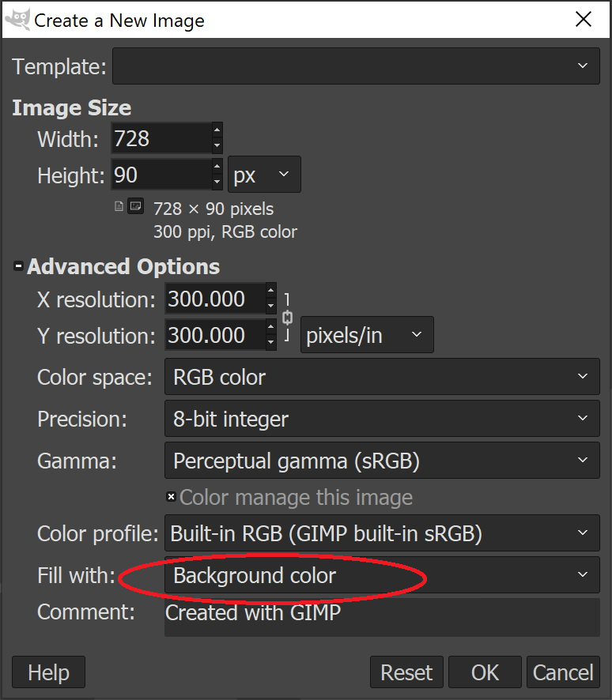Toggle the resolution chain link icon

pyautogui.click(x=288, y=318)
